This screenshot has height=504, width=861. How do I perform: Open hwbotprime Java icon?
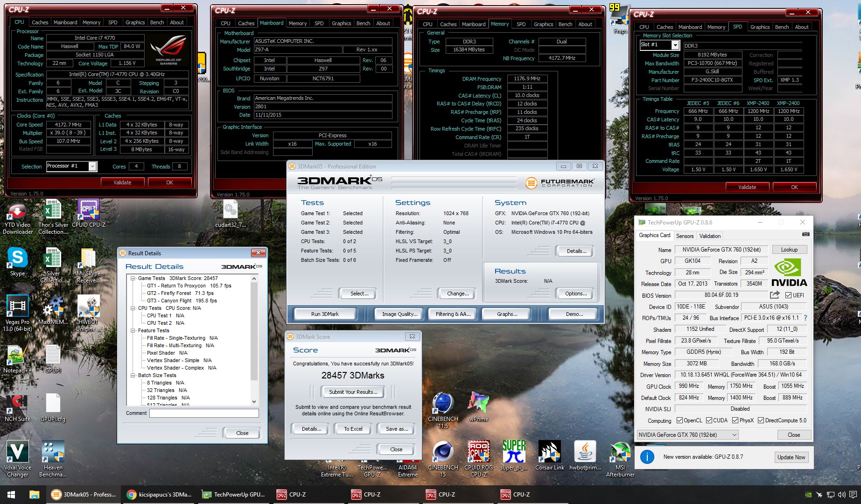tap(585, 455)
